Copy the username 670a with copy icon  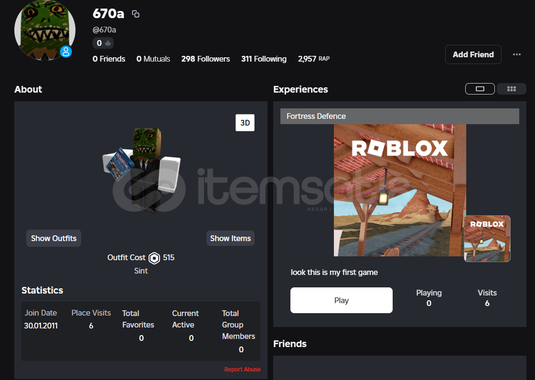tap(136, 14)
